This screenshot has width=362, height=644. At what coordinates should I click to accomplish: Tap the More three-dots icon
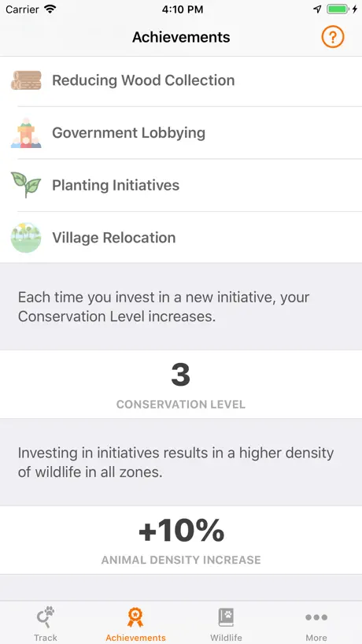pos(316,617)
